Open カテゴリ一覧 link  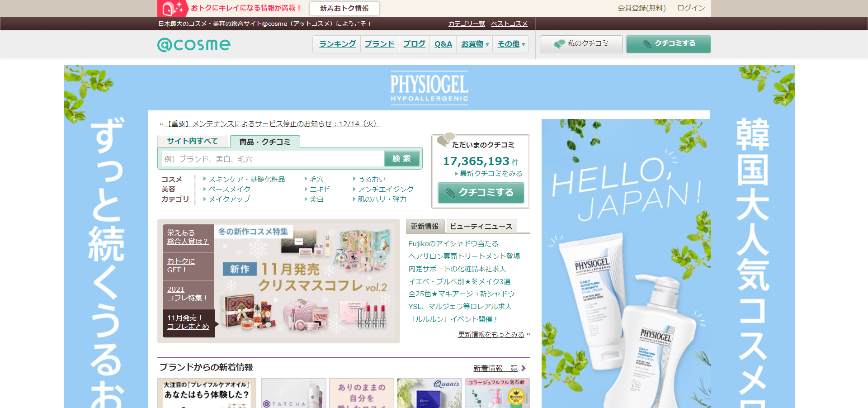[467, 24]
